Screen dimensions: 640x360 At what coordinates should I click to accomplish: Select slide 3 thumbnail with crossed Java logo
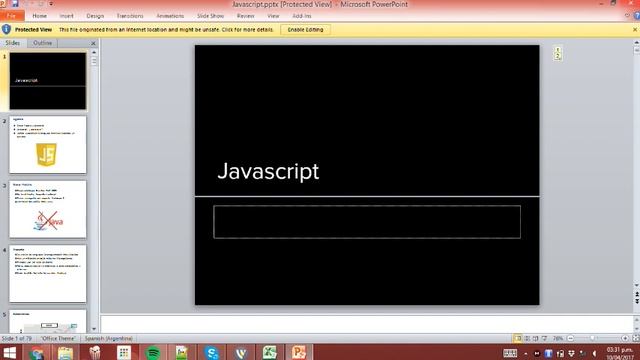48,209
